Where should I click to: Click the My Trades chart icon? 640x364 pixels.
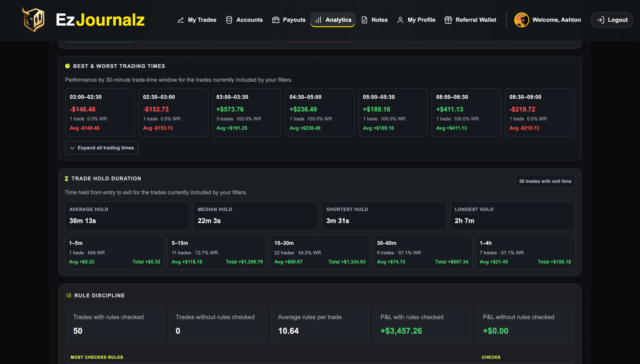(181, 20)
